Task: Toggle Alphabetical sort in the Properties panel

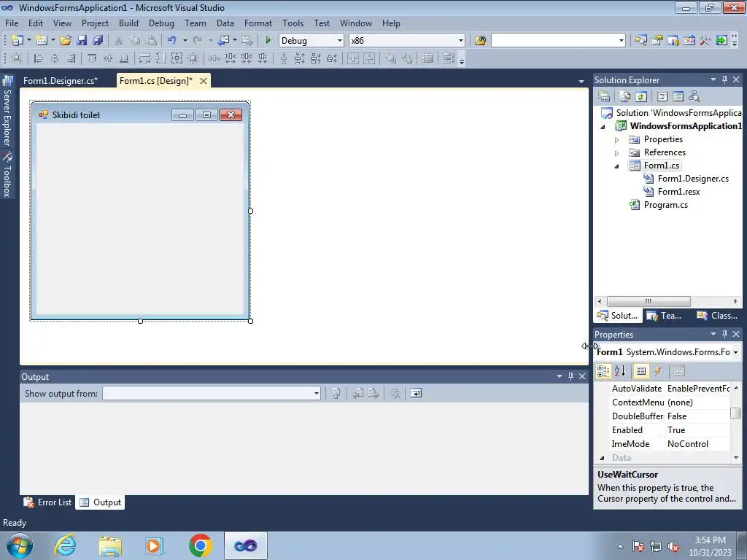Action: tap(620, 371)
